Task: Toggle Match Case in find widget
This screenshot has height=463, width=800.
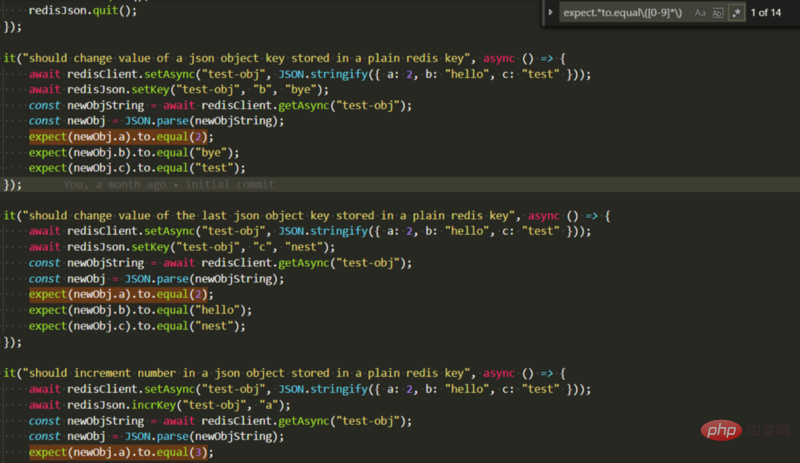Action: (x=700, y=13)
